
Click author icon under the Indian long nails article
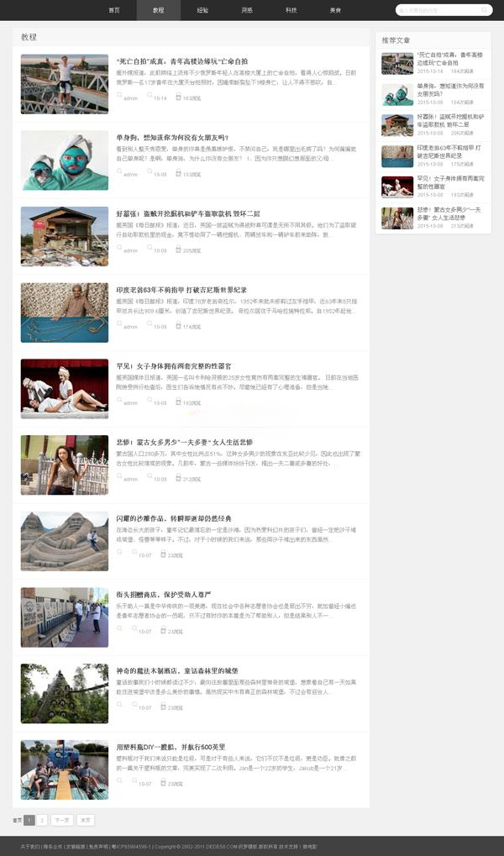click(x=119, y=326)
